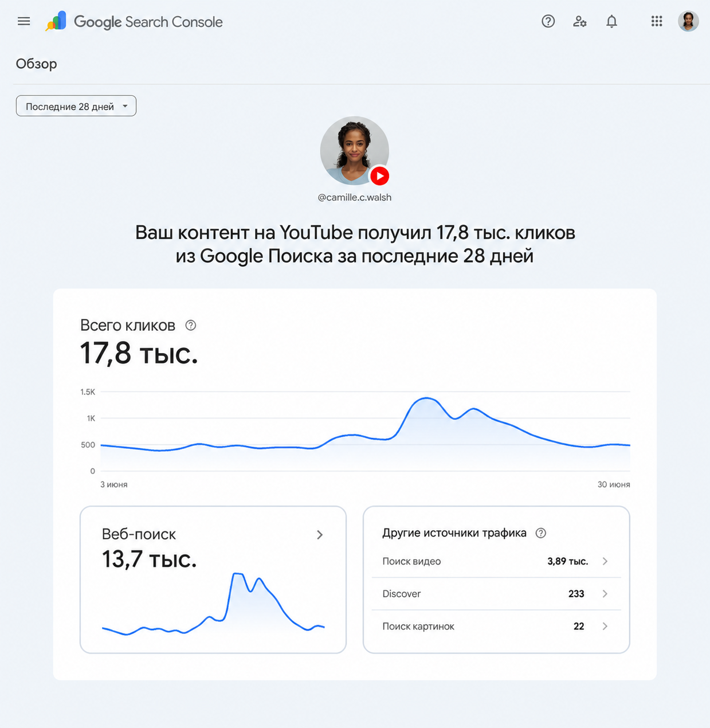This screenshot has width=710, height=728.
Task: Click the 1K axis label
Action: [91, 418]
